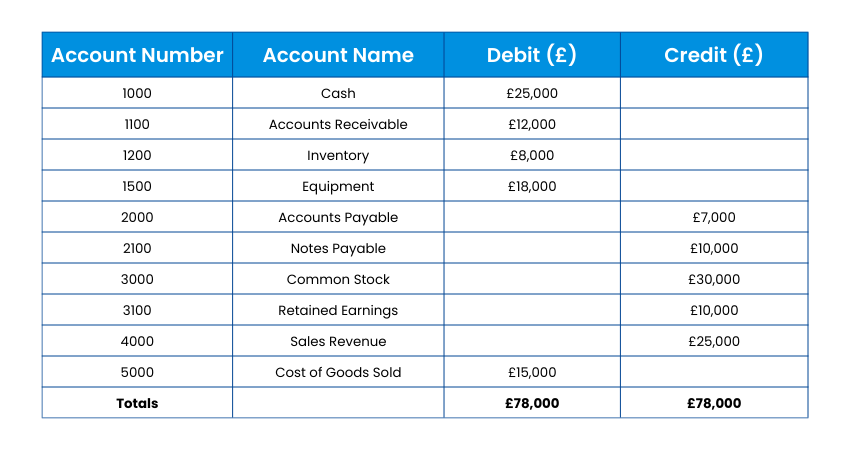This screenshot has height=450, width=850.
Task: Click the Notes Payable cell
Action: coord(338,249)
